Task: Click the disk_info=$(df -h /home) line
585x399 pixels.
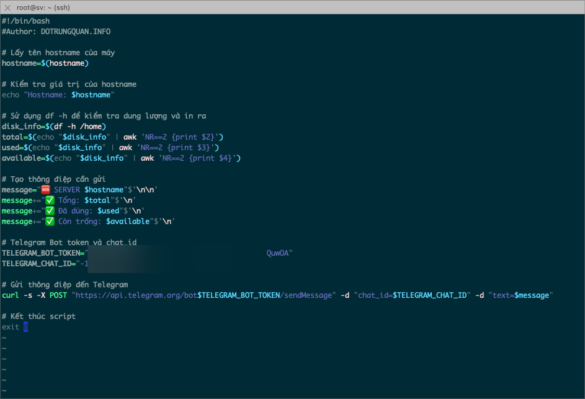Action: pyautogui.click(x=54, y=126)
